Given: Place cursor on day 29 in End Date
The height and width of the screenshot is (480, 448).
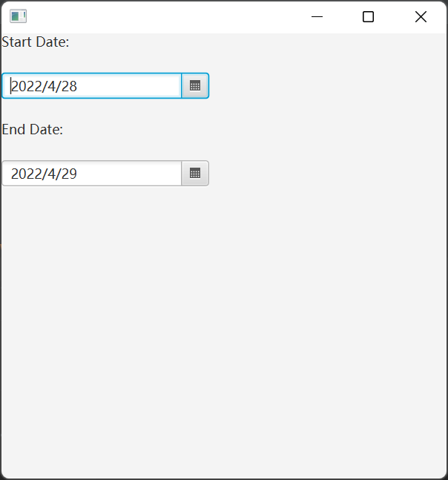Looking at the screenshot, I should pos(69,174).
